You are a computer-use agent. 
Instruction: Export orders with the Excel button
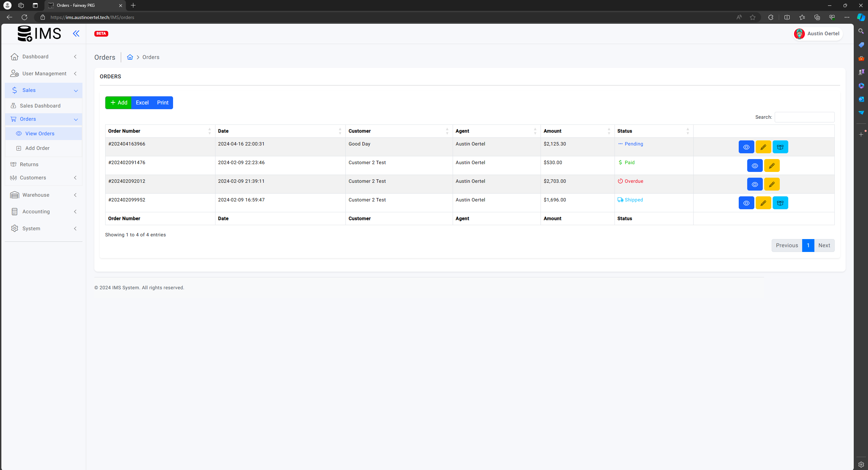pyautogui.click(x=142, y=102)
